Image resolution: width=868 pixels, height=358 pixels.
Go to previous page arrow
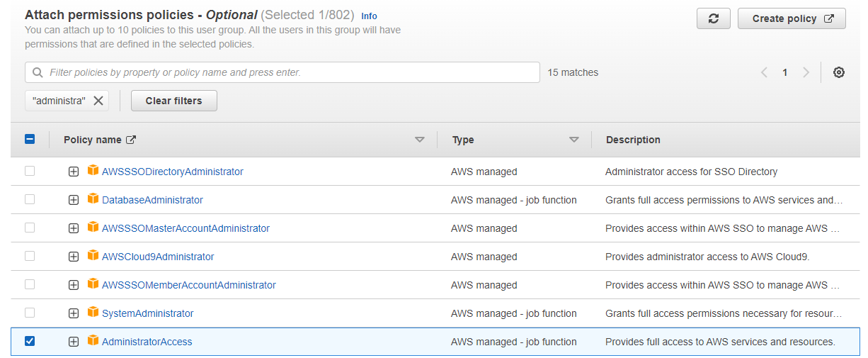(764, 72)
